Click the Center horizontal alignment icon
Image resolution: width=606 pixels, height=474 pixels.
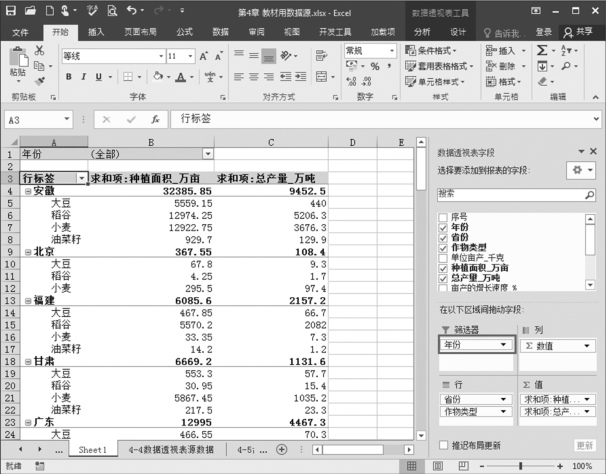point(254,77)
